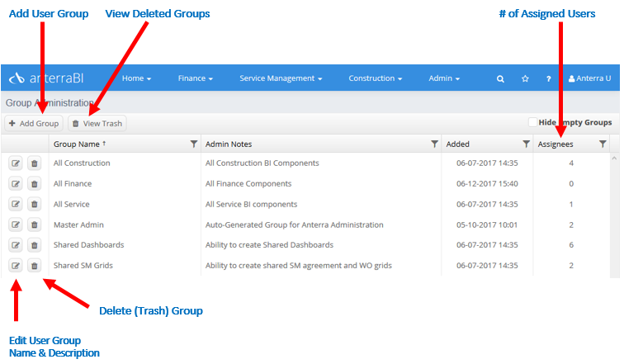Image resolution: width=624 pixels, height=364 pixels.
Task: Delete the All Finance group
Action: coord(35,184)
